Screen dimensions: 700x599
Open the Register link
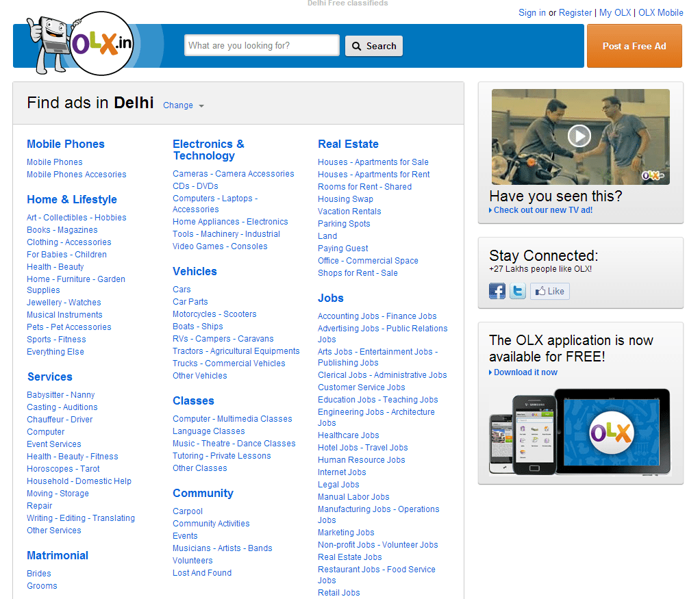tap(575, 12)
